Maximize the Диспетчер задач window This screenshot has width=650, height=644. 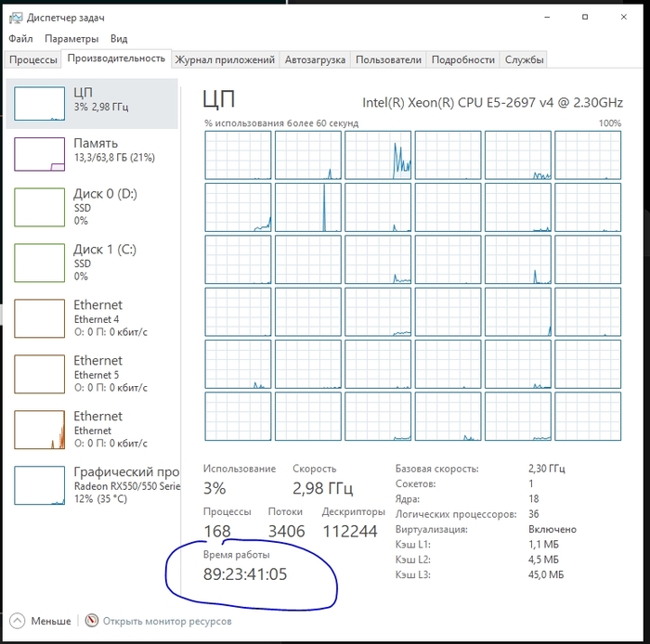pyautogui.click(x=585, y=17)
